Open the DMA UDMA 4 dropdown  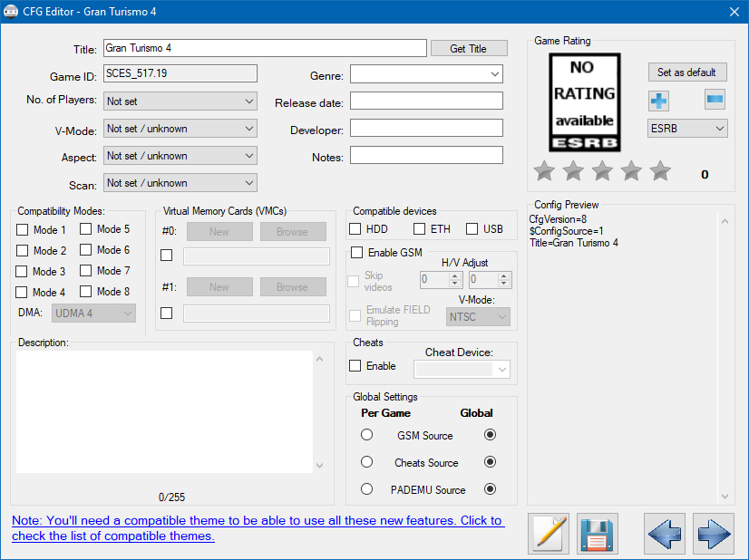click(x=93, y=314)
